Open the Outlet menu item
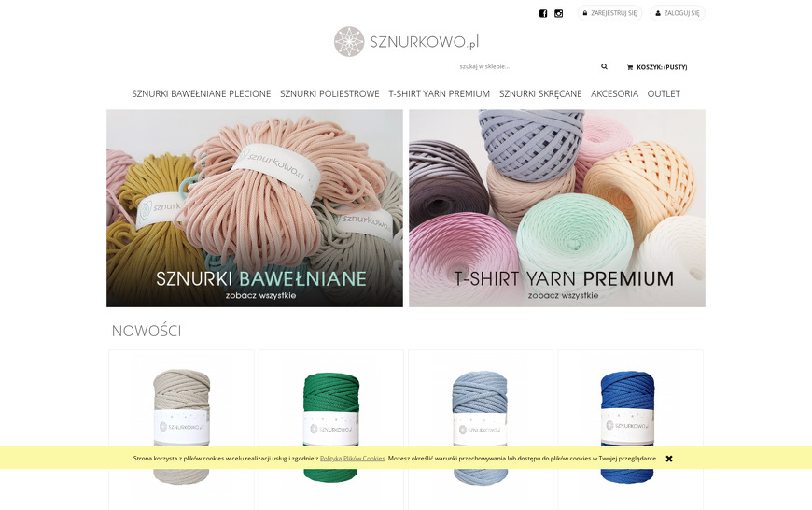The height and width of the screenshot is (510, 812). click(664, 93)
